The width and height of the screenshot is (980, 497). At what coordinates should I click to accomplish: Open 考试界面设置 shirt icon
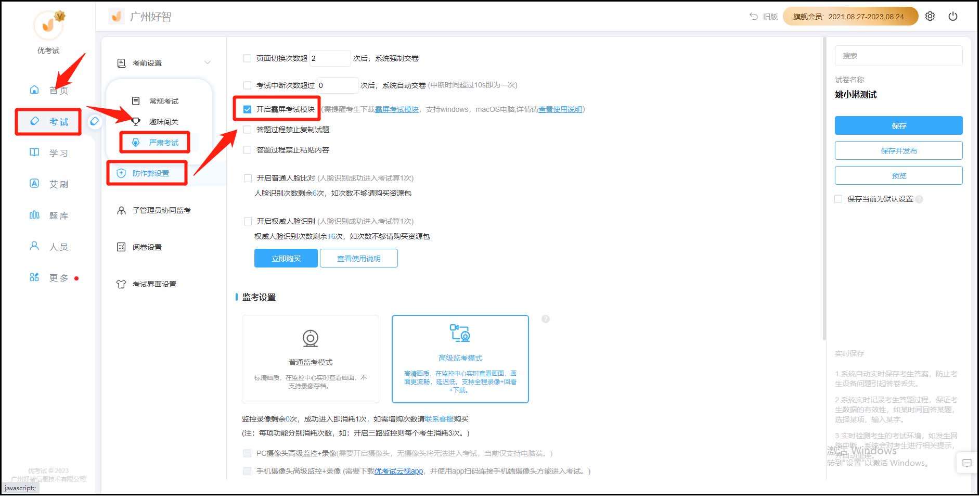click(121, 284)
